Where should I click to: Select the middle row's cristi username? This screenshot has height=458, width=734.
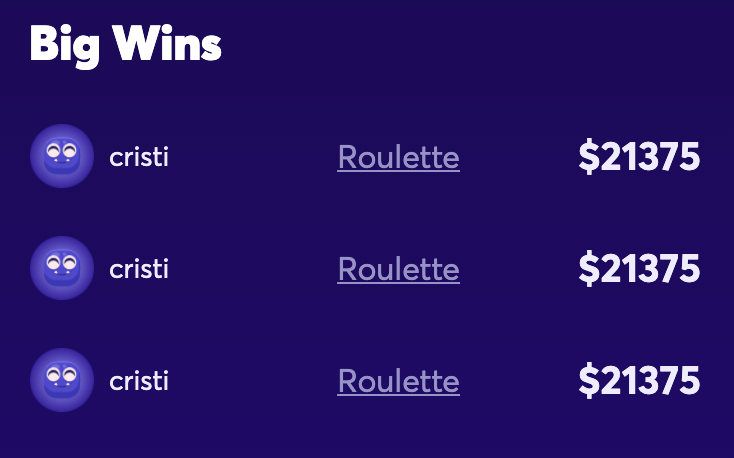coord(139,269)
